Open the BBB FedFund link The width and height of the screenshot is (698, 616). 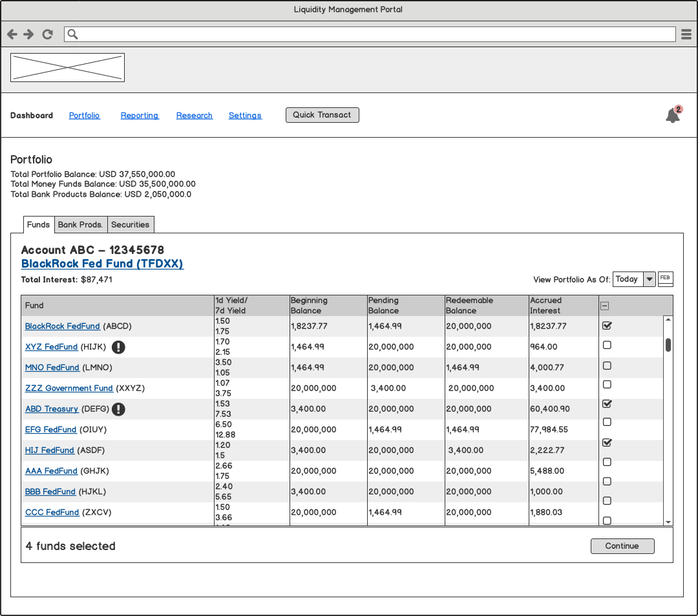pyautogui.click(x=50, y=492)
